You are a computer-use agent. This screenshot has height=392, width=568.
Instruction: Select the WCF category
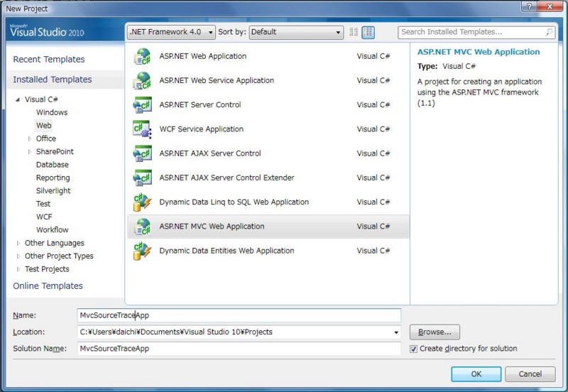pyautogui.click(x=44, y=217)
